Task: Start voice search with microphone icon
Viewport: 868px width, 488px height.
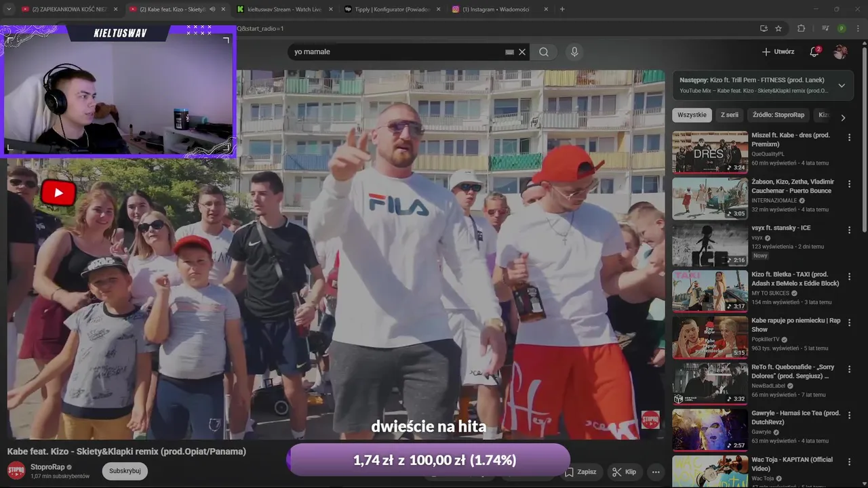Action: point(574,52)
